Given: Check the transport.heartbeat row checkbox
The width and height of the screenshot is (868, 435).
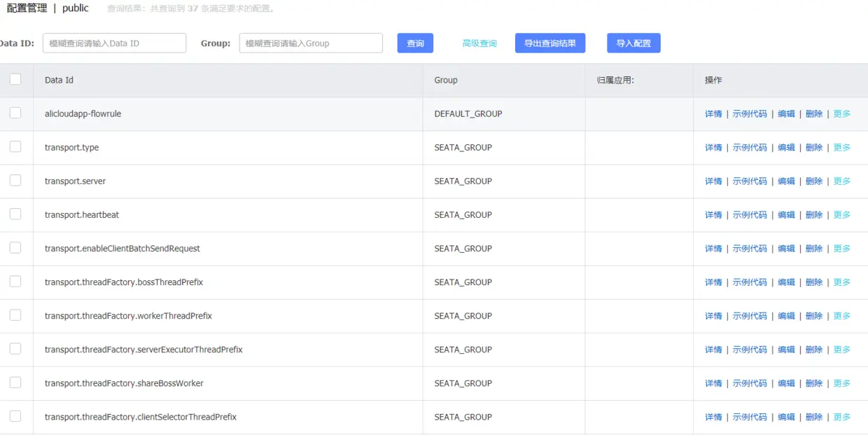Looking at the screenshot, I should click(x=15, y=214).
